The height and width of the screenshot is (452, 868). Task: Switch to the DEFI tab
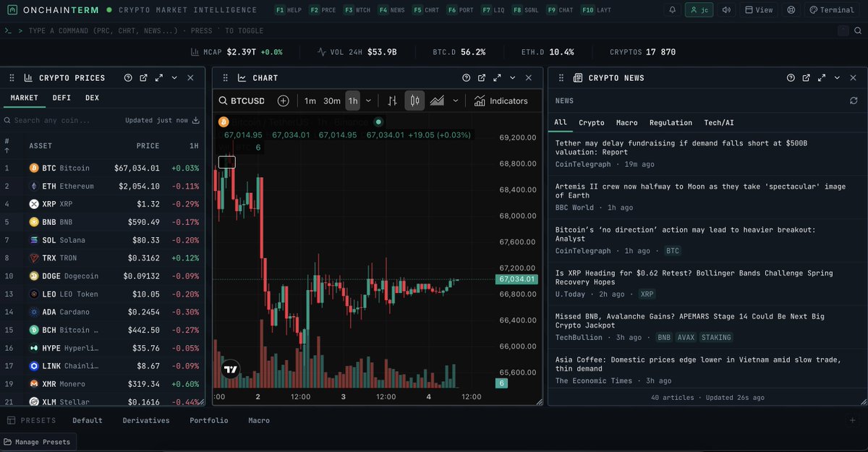[x=61, y=98]
